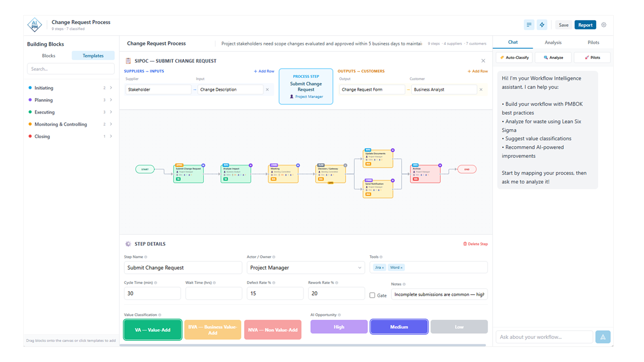Click the outline list icon in top toolbar
Screen dimensions: 644x362
coord(529,24)
